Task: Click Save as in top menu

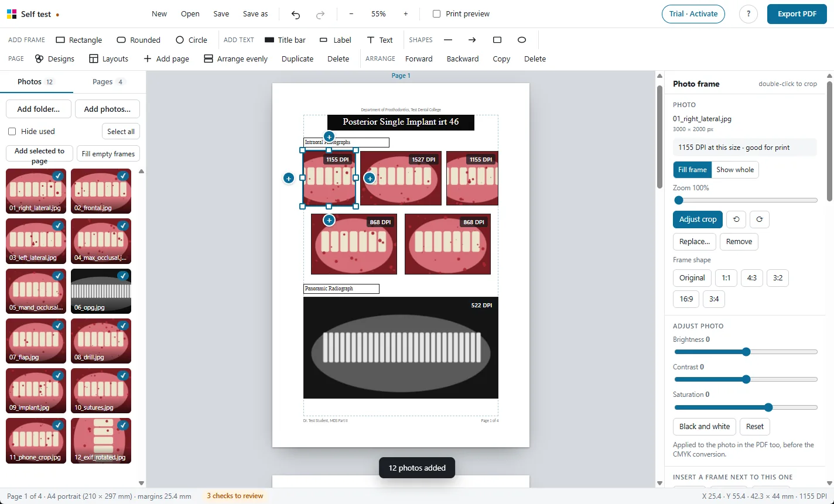Action: click(x=255, y=14)
